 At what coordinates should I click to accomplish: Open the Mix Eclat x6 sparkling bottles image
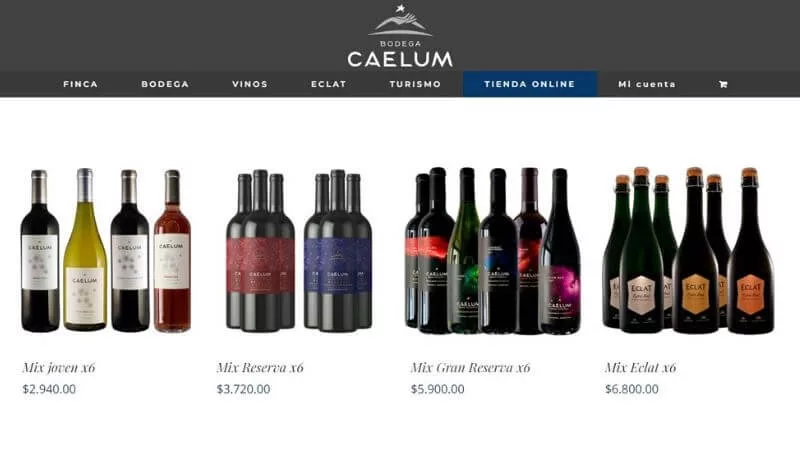click(688, 250)
